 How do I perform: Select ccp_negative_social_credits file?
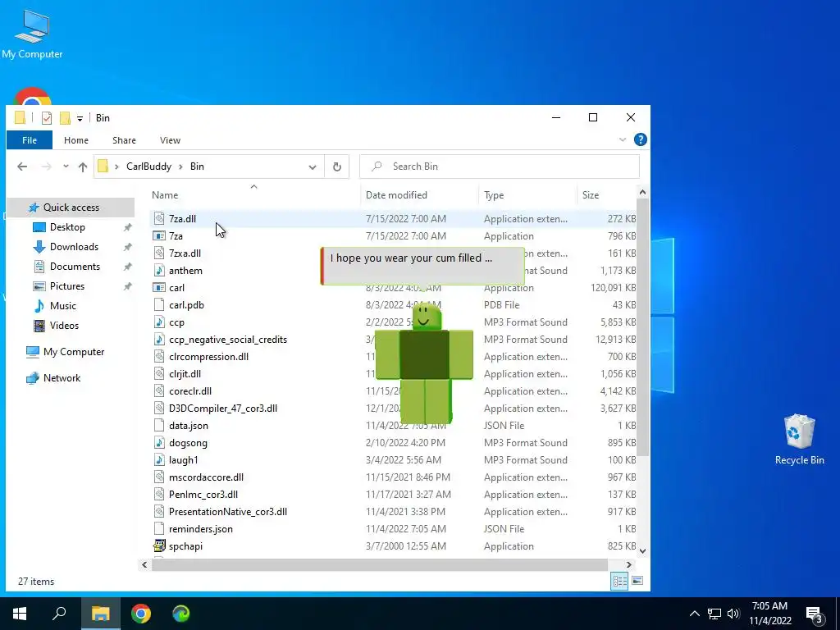click(x=228, y=339)
